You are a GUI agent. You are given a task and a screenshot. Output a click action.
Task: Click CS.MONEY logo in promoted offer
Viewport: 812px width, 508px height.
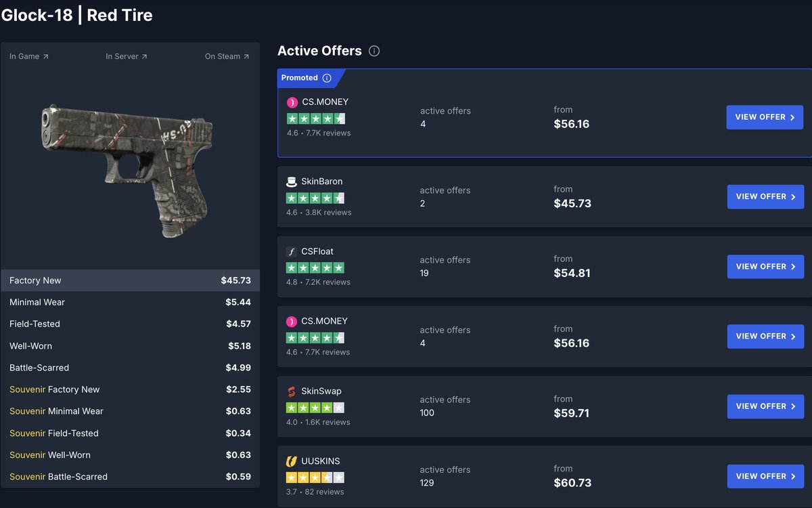(292, 102)
